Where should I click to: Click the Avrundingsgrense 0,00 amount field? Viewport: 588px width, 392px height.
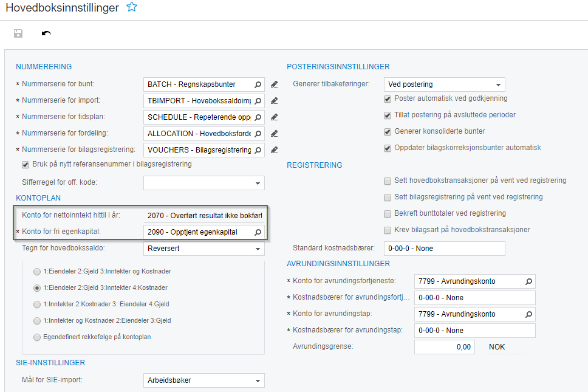pyautogui.click(x=445, y=347)
